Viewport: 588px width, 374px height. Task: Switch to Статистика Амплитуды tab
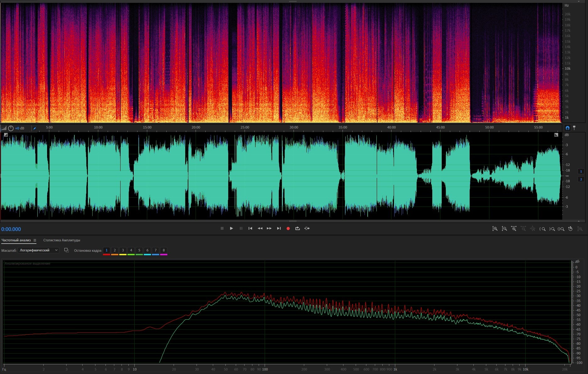tap(62, 240)
